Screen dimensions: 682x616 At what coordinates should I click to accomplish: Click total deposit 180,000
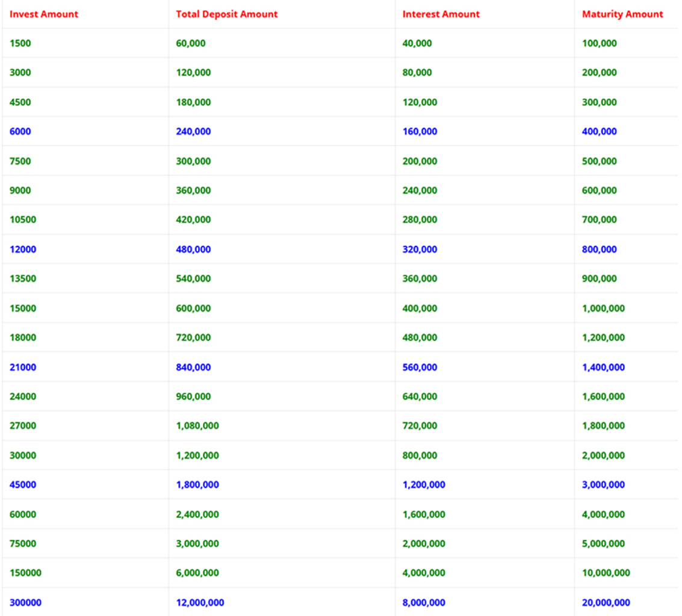coord(193,102)
